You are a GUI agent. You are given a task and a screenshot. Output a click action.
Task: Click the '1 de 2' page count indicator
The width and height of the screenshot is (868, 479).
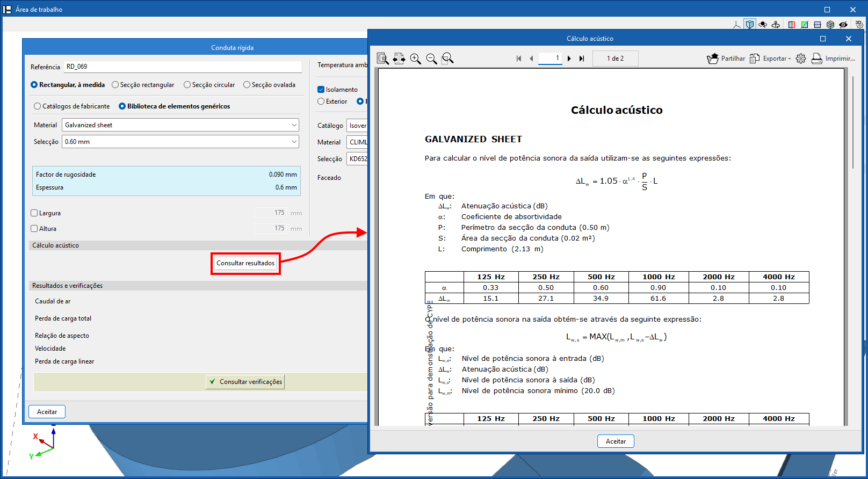tap(616, 59)
